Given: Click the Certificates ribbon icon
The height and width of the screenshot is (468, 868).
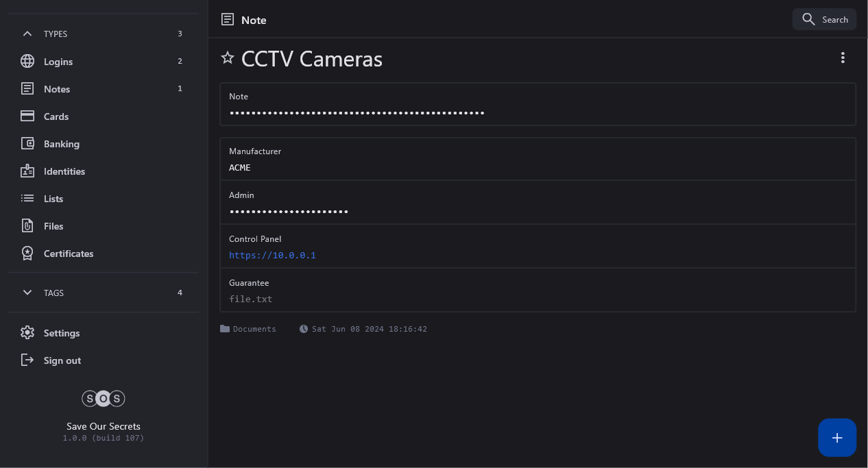Looking at the screenshot, I should click(x=27, y=254).
